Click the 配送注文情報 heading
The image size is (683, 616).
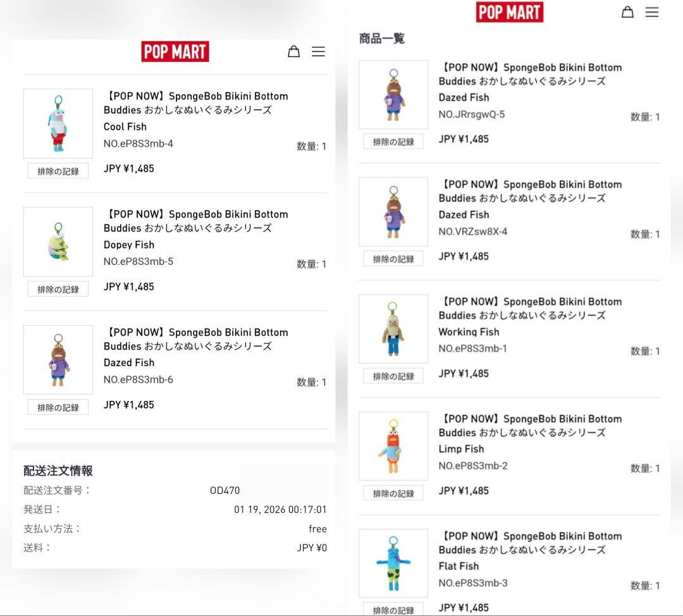click(x=58, y=471)
